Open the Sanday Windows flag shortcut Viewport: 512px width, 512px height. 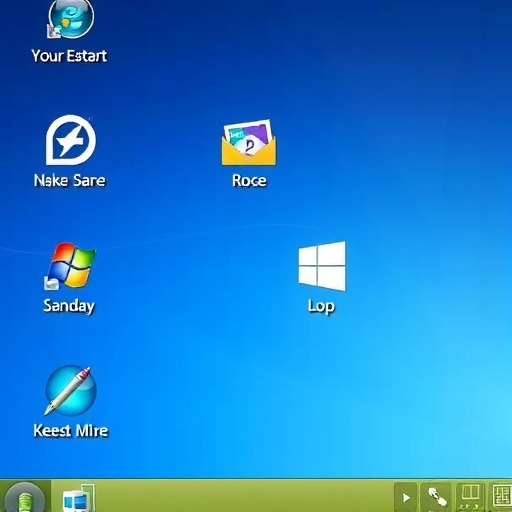(70, 266)
